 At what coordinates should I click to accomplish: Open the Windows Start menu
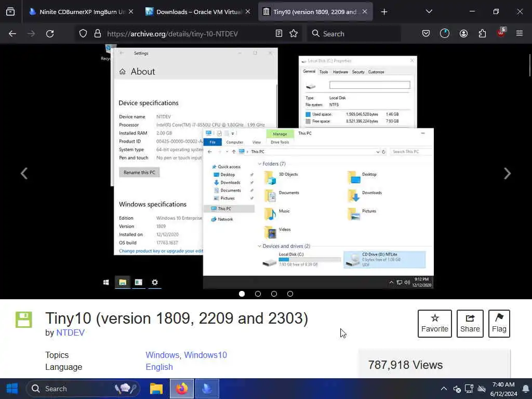coord(12,389)
